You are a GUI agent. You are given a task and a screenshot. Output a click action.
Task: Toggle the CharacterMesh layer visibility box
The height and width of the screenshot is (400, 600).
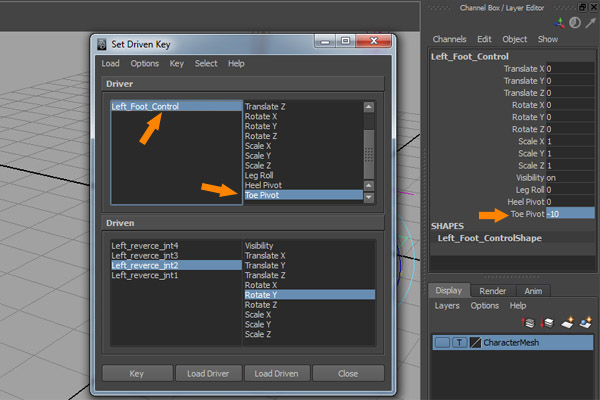(x=442, y=343)
